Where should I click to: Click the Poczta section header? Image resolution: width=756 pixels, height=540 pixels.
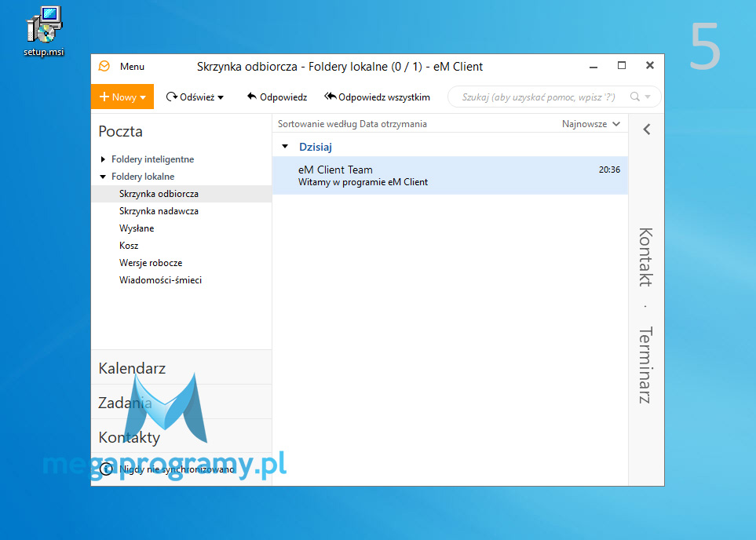click(121, 131)
